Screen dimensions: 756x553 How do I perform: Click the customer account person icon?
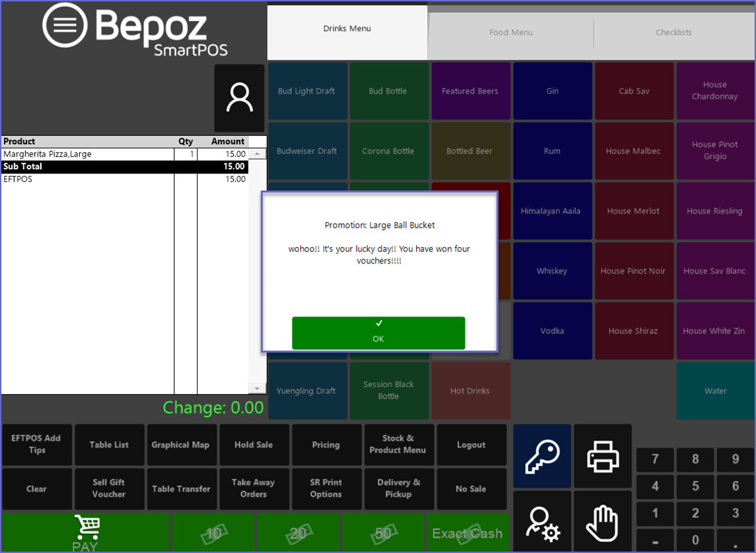[x=239, y=98]
